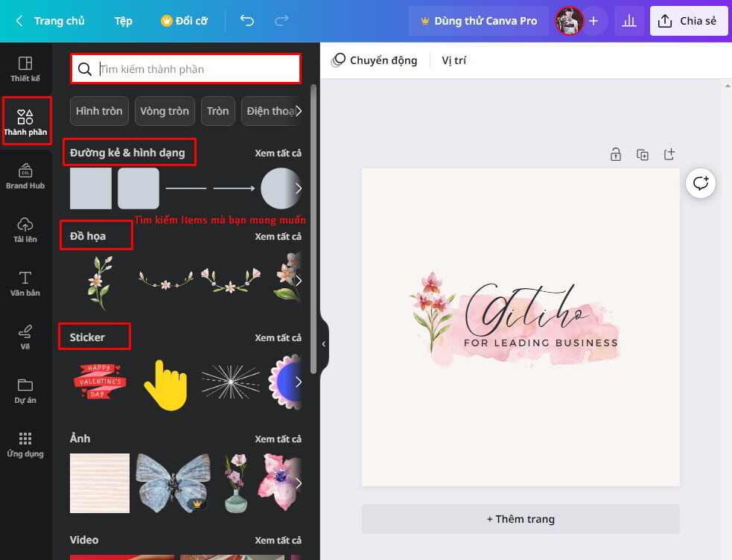Open Trang chủ home

pyautogui.click(x=60, y=21)
